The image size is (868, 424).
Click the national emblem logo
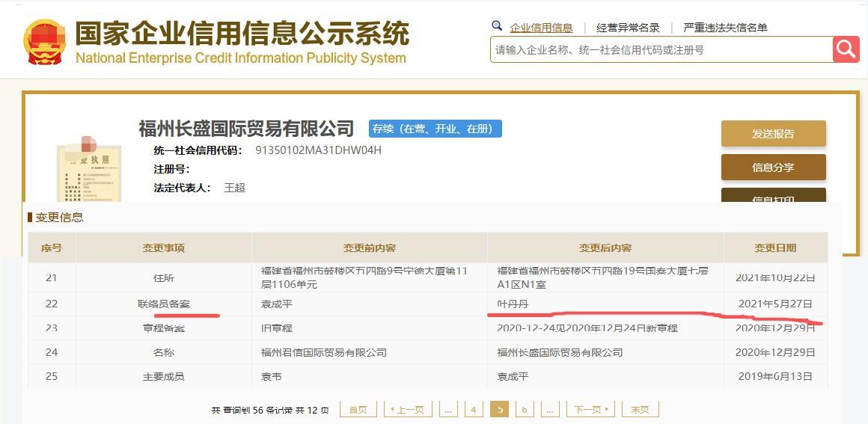(43, 43)
